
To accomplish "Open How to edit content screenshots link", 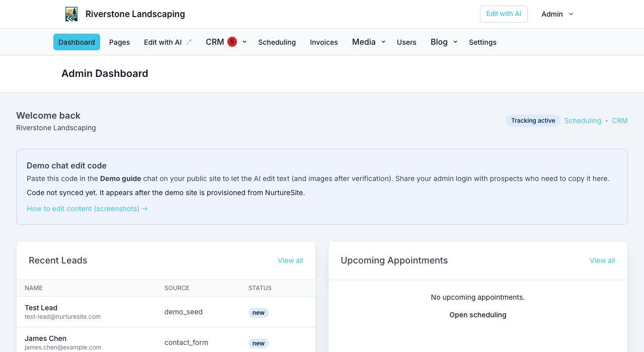I will click(87, 209).
